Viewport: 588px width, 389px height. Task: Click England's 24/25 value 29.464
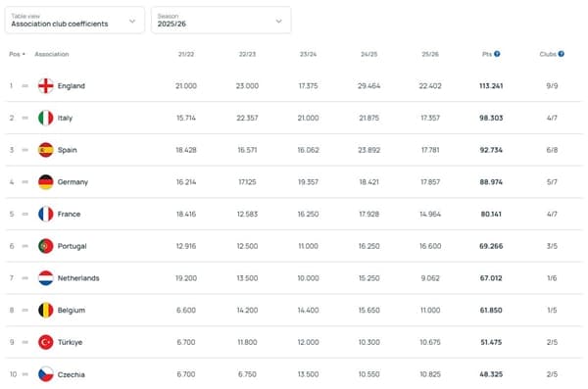click(369, 86)
